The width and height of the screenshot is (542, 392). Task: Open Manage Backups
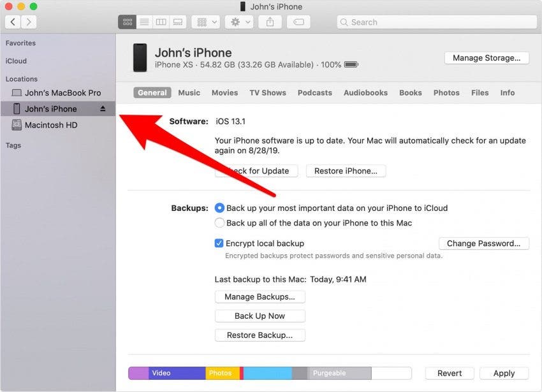click(x=260, y=296)
